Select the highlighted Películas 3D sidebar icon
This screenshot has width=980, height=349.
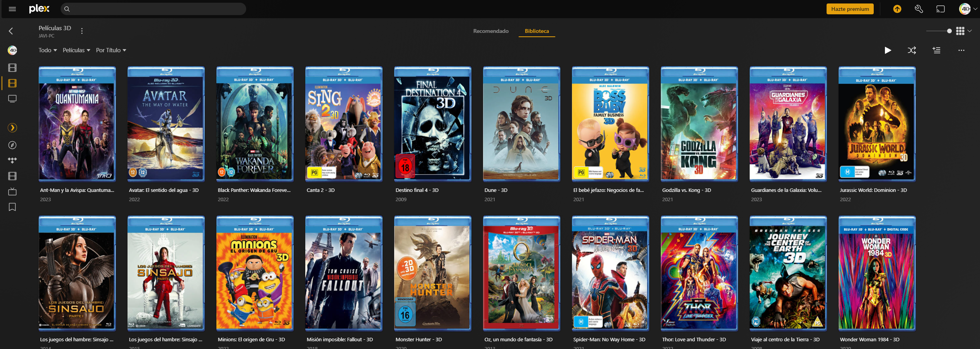(x=12, y=83)
